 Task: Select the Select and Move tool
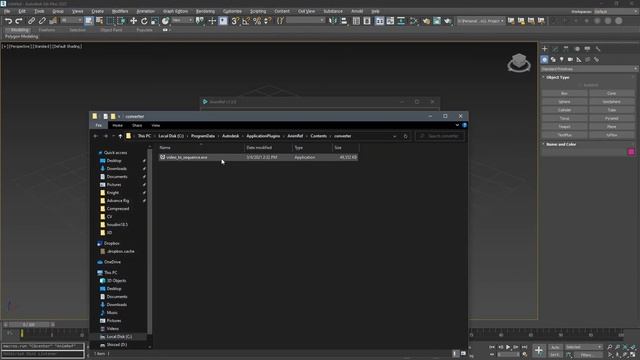coord(133,21)
